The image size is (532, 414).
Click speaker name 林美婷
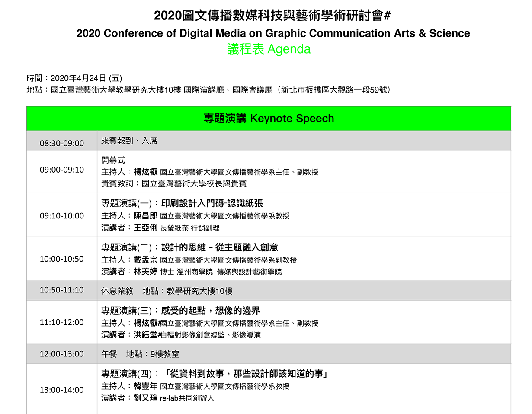point(145,271)
